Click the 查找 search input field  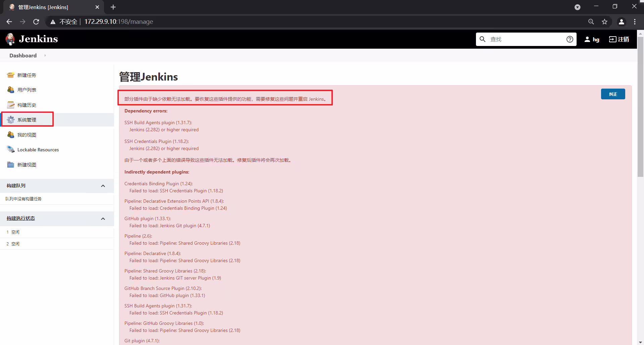tap(526, 39)
